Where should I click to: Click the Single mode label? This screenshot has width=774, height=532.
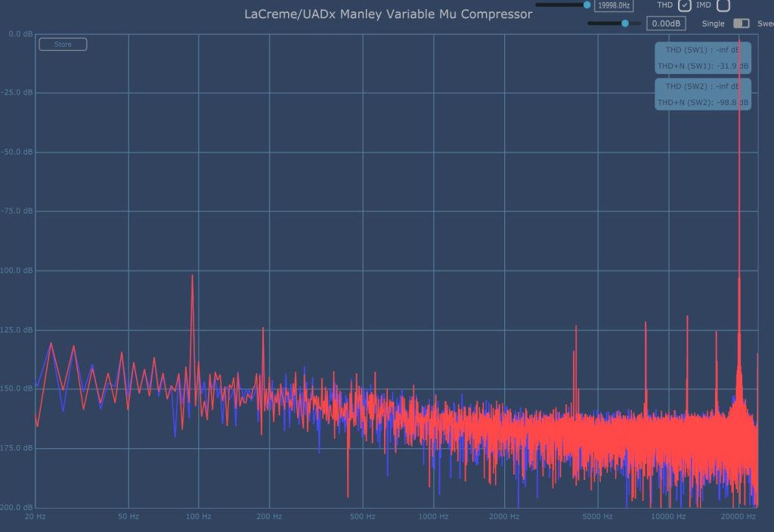pyautogui.click(x=713, y=23)
